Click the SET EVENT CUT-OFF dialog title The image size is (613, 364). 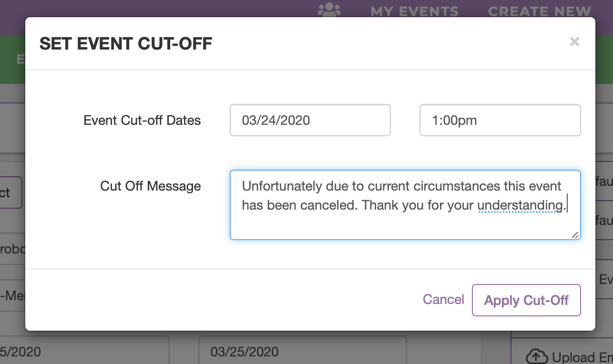(126, 44)
